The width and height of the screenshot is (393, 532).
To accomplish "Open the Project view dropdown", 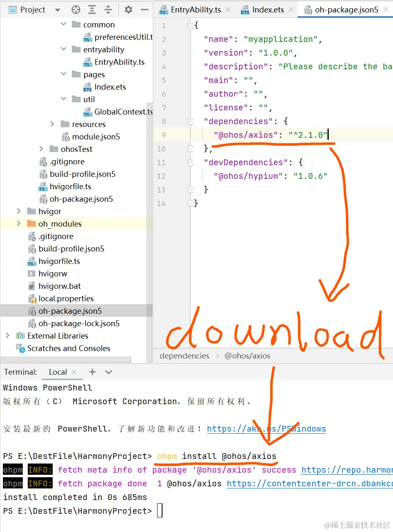I will [57, 10].
